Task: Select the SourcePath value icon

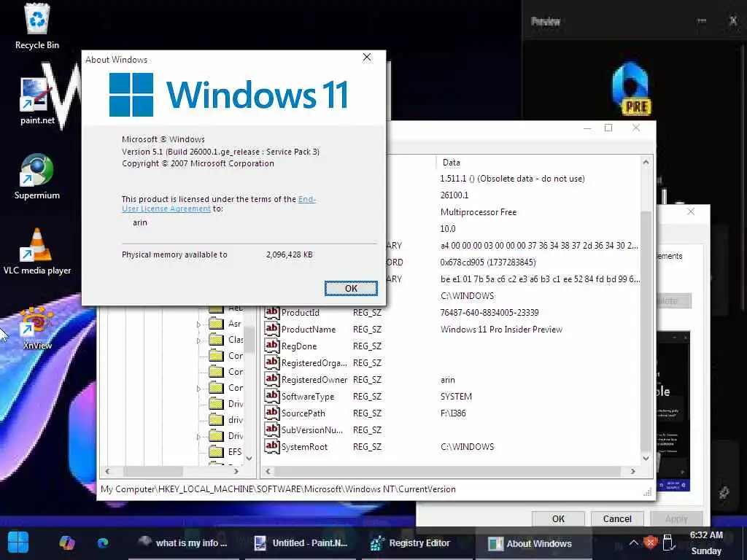Action: 271,413
